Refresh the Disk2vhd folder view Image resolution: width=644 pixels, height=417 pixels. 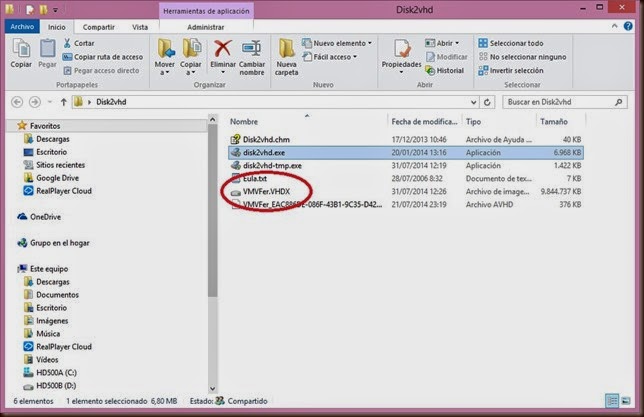(487, 102)
